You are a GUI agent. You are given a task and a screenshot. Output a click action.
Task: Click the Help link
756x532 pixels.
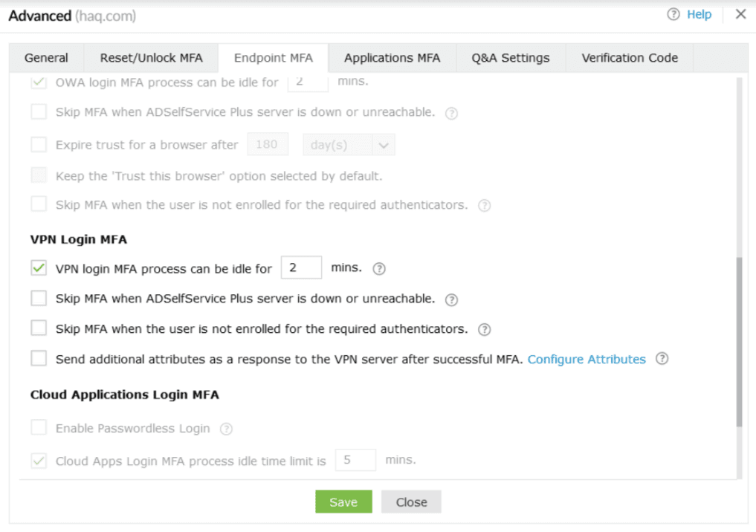(x=699, y=14)
